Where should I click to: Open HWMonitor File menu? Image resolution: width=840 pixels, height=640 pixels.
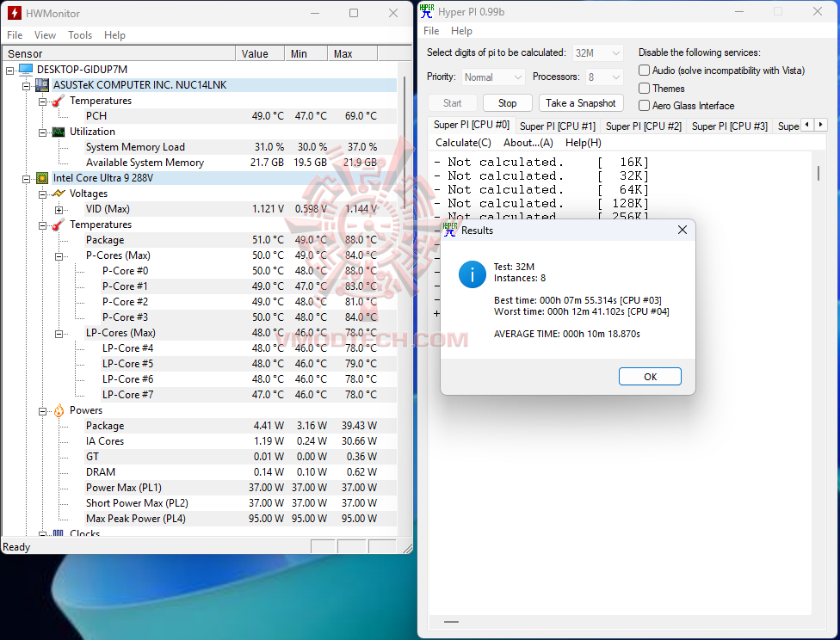pos(15,35)
